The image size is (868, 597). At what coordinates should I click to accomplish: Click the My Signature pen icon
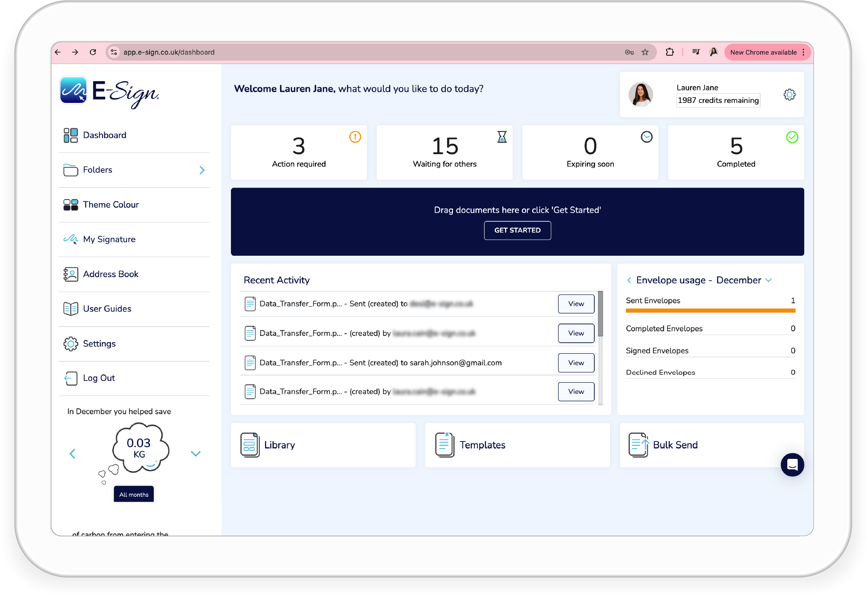pyautogui.click(x=70, y=239)
